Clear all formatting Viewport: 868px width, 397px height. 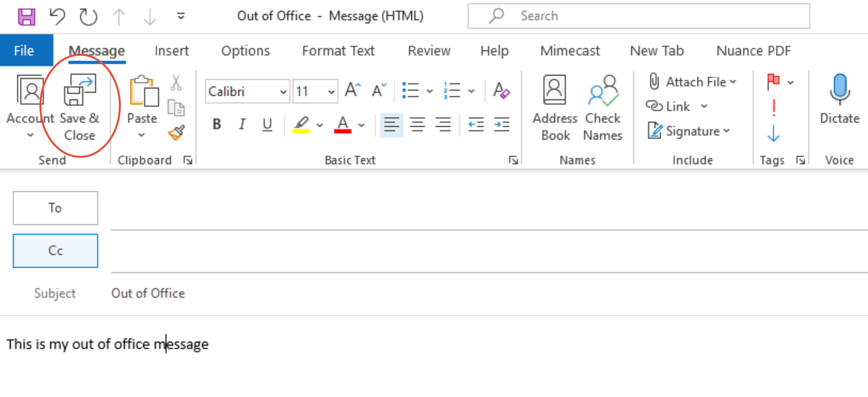[x=501, y=91]
